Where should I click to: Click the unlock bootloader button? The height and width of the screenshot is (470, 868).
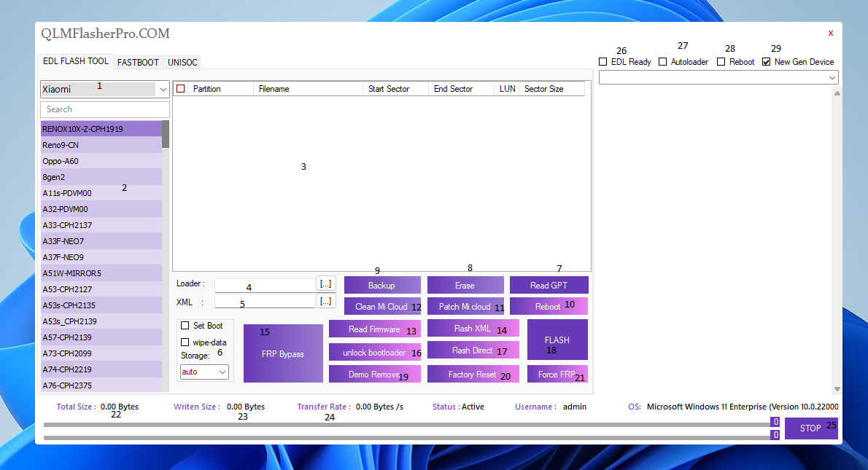tap(375, 352)
